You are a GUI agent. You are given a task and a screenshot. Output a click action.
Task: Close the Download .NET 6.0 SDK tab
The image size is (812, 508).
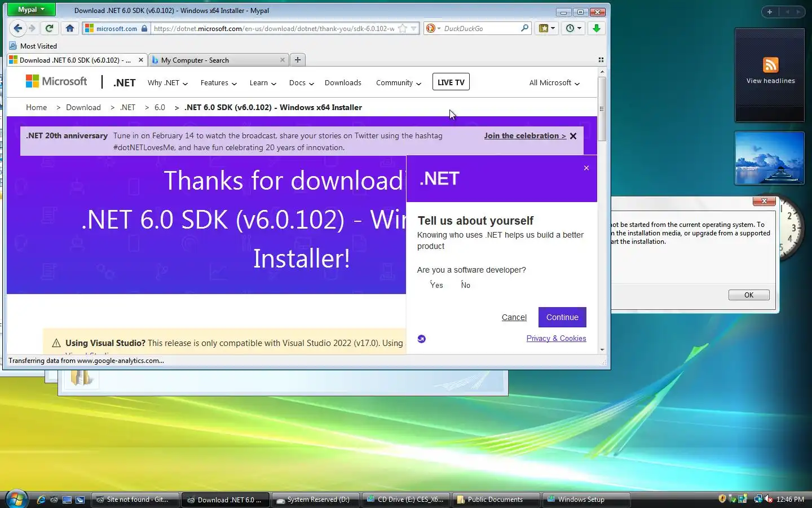(141, 60)
